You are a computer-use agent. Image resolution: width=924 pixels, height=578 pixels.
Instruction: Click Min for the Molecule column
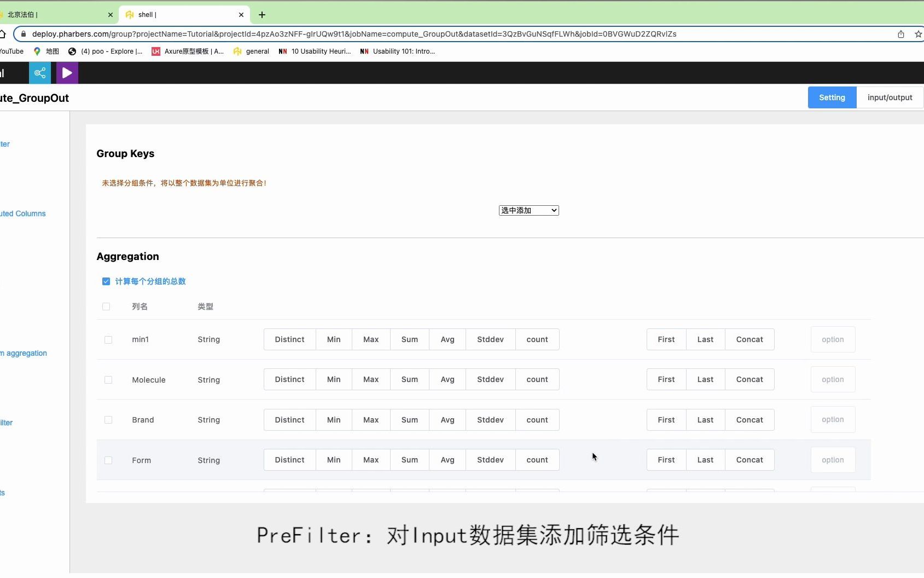click(334, 379)
